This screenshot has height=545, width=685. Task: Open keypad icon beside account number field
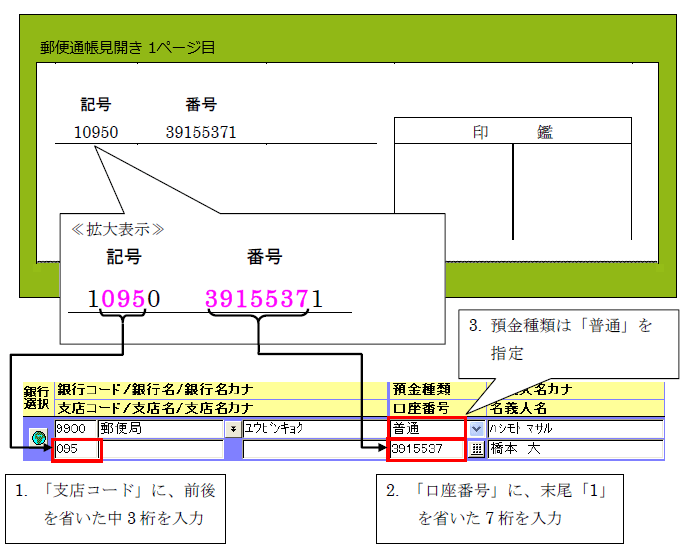[476, 449]
